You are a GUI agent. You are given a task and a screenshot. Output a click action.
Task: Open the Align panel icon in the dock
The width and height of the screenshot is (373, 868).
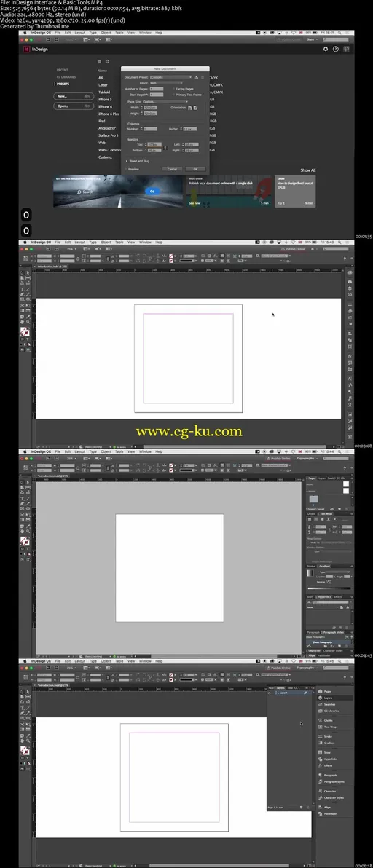(x=321, y=808)
